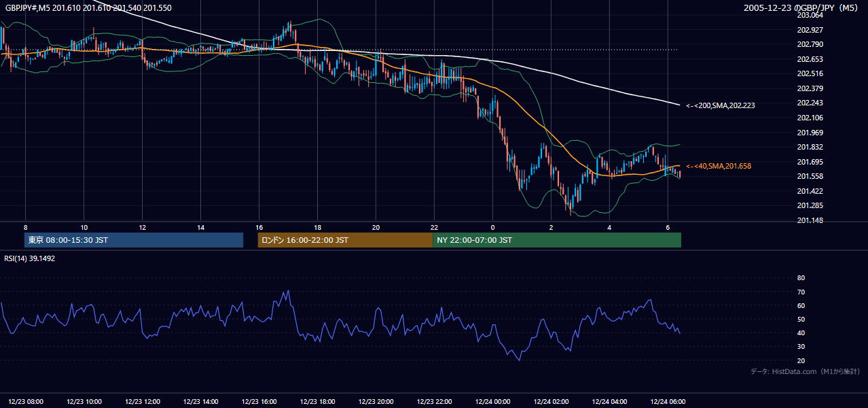The image size is (868, 408).
Task: Click price axis value 202.927
Action: click(810, 30)
